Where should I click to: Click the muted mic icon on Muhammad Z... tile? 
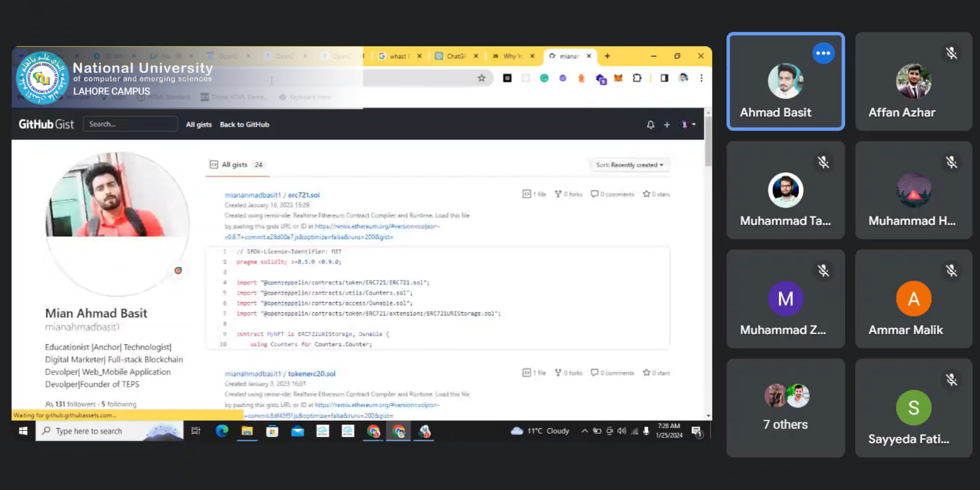[x=823, y=271]
